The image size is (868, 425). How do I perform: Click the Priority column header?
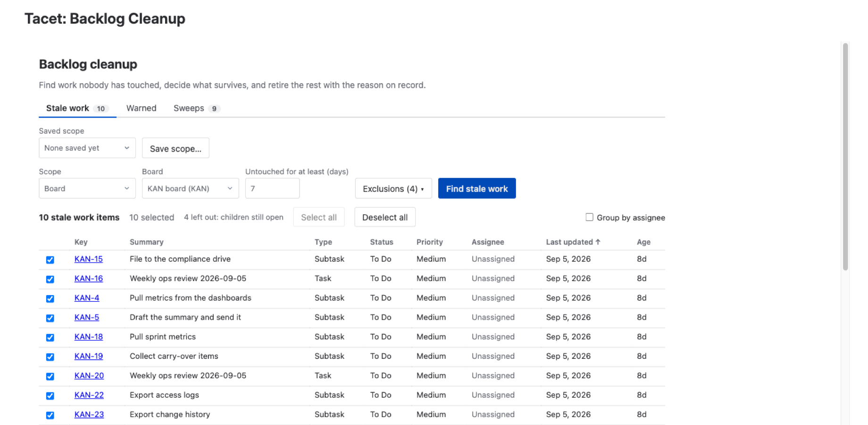(430, 242)
